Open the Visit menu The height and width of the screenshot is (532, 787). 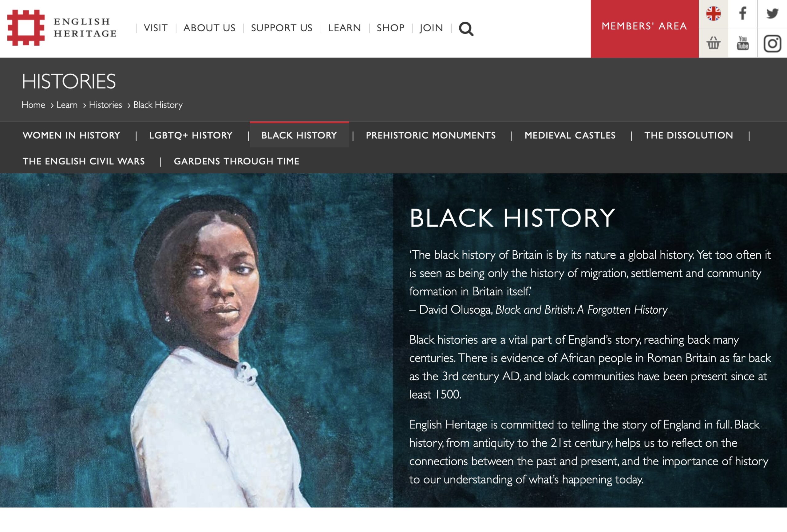coord(156,28)
